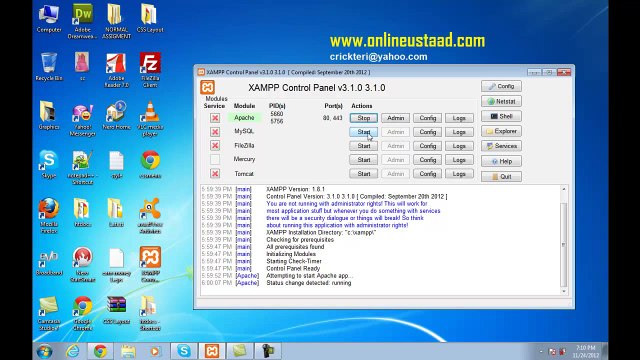Click the up arrow of the log scrollbar
Viewport: 640px width, 360px height.
pyautogui.click(x=564, y=189)
